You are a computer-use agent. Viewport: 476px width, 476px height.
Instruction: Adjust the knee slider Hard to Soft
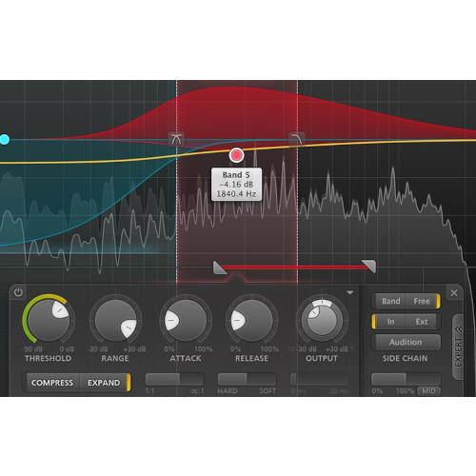coord(247,379)
